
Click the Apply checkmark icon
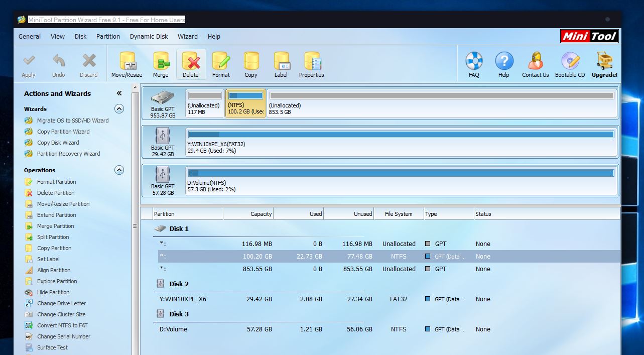point(29,61)
